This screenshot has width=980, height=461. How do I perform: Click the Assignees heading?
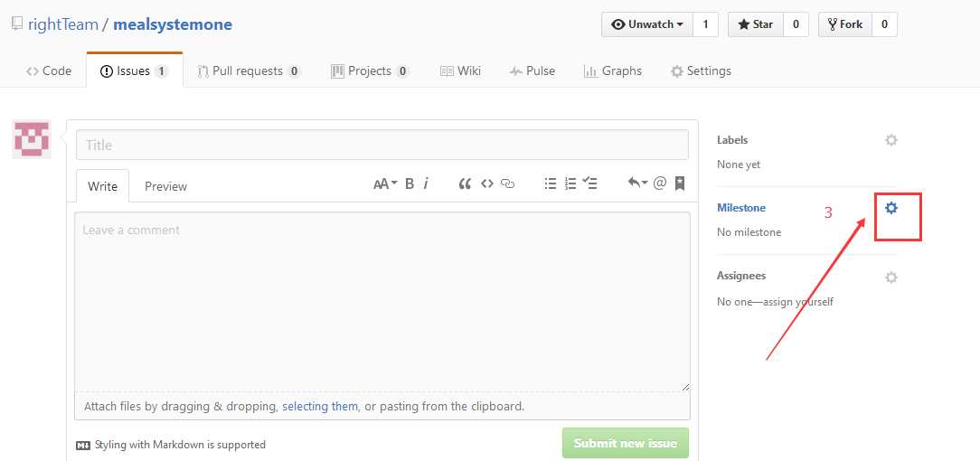click(741, 276)
